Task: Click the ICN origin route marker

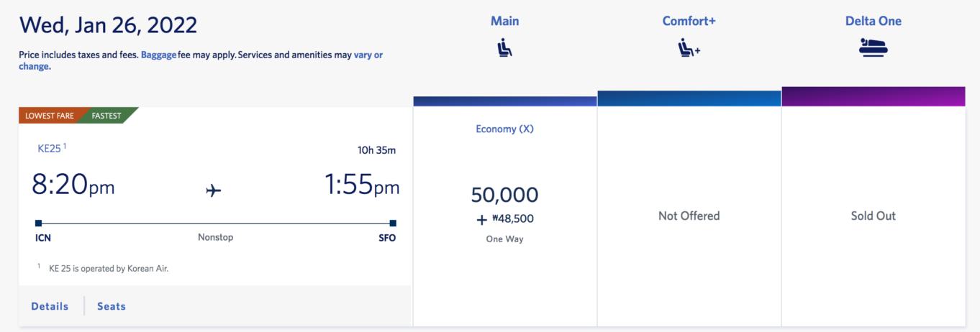Action: (38, 223)
